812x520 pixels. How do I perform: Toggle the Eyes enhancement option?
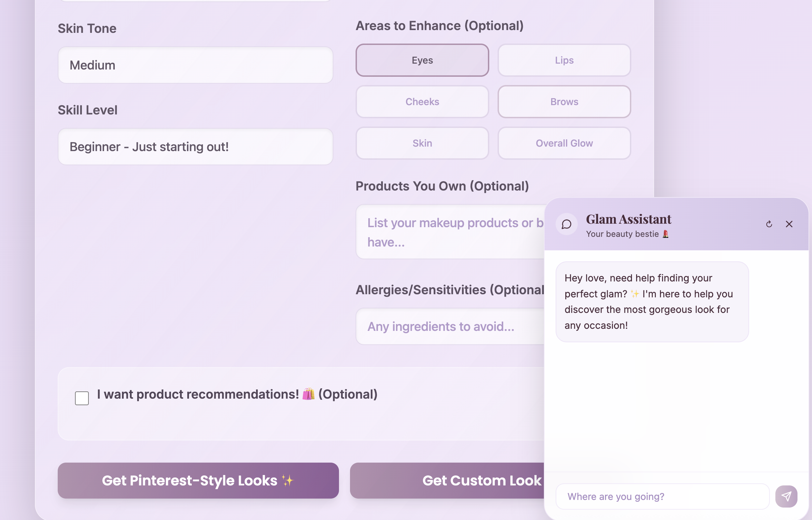click(x=422, y=60)
